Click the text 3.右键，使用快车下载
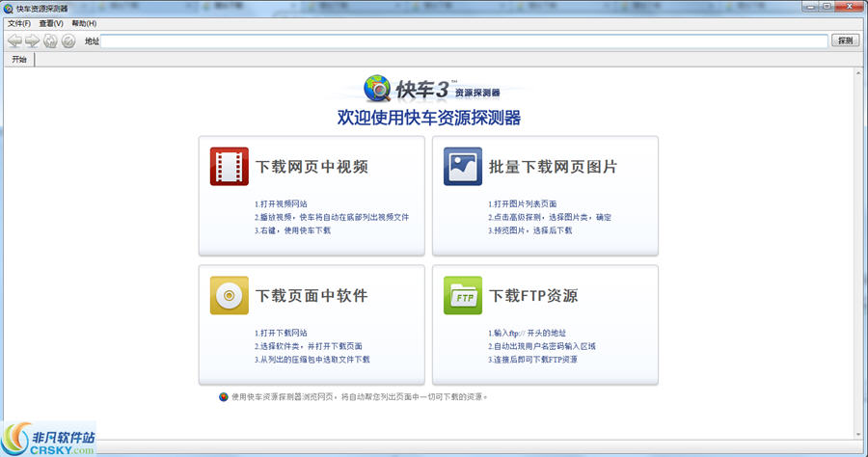Image resolution: width=868 pixels, height=457 pixels. pos(292,230)
